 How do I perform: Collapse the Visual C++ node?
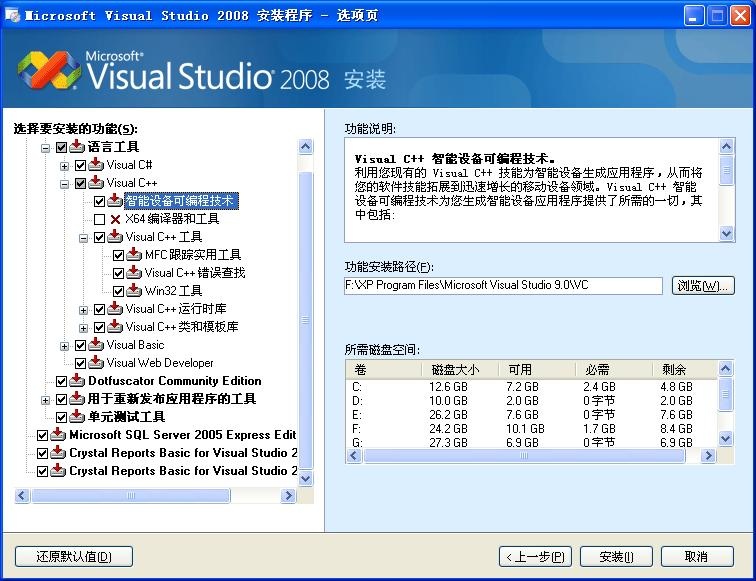coord(64,184)
